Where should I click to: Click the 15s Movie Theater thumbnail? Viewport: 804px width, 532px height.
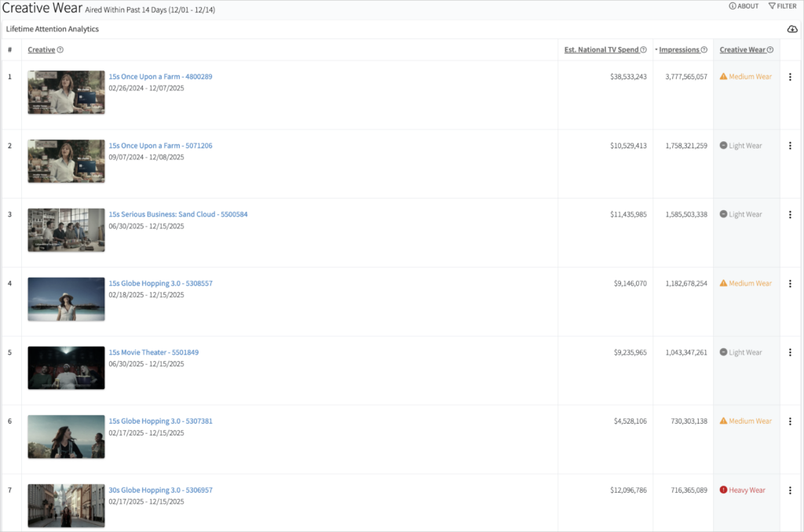66,368
